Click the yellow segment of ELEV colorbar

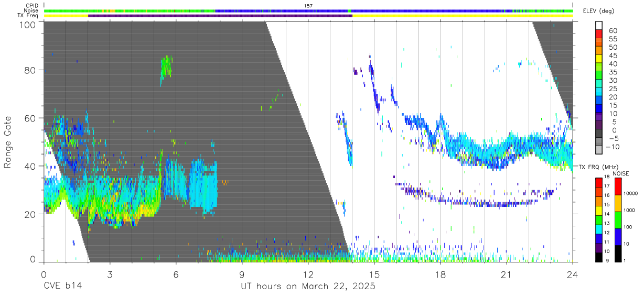599,59
